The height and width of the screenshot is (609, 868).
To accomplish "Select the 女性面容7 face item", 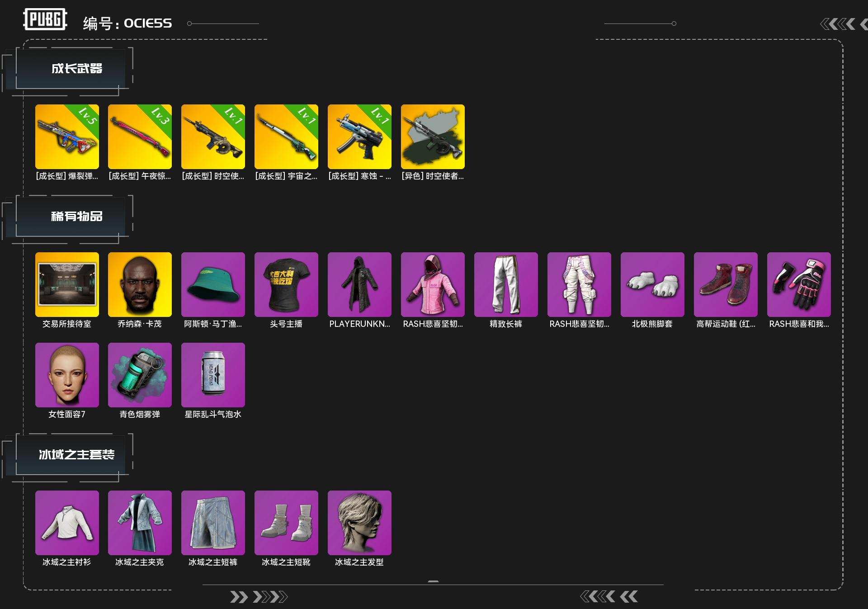I will (x=67, y=375).
